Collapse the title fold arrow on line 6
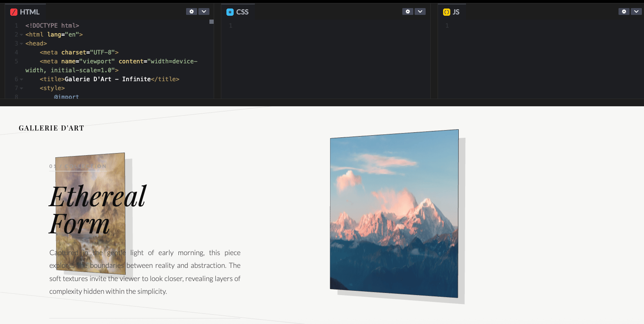 [21, 79]
